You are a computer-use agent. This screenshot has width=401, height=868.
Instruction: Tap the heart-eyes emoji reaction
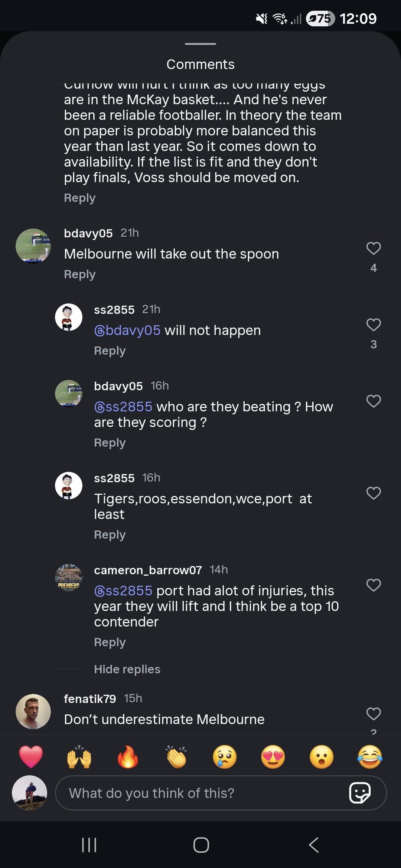273,757
